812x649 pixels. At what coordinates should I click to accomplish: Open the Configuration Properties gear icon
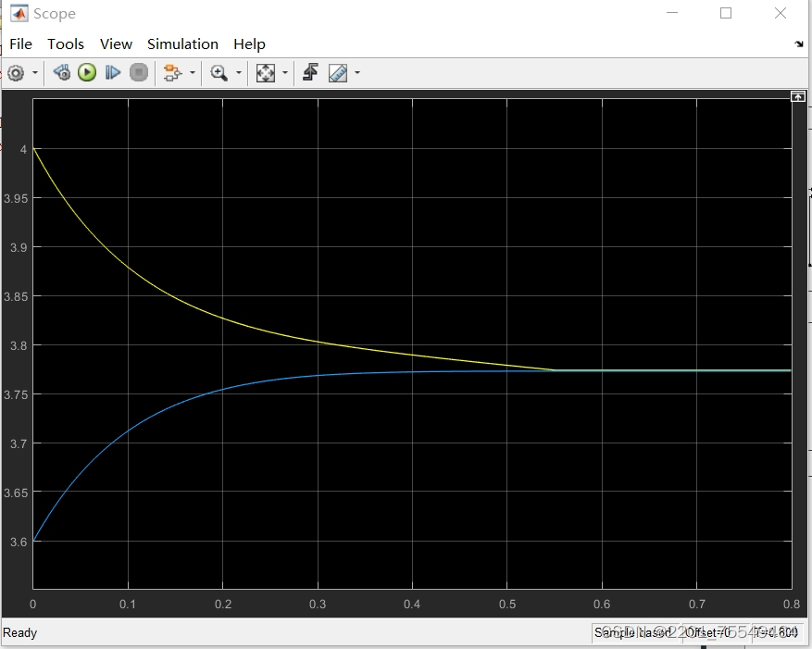pyautogui.click(x=16, y=73)
